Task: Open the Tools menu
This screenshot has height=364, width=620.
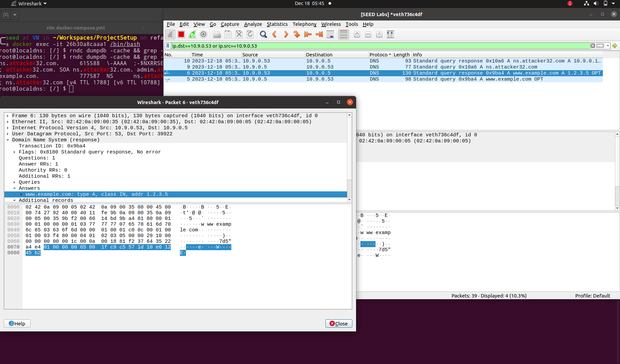Action: [x=352, y=24]
